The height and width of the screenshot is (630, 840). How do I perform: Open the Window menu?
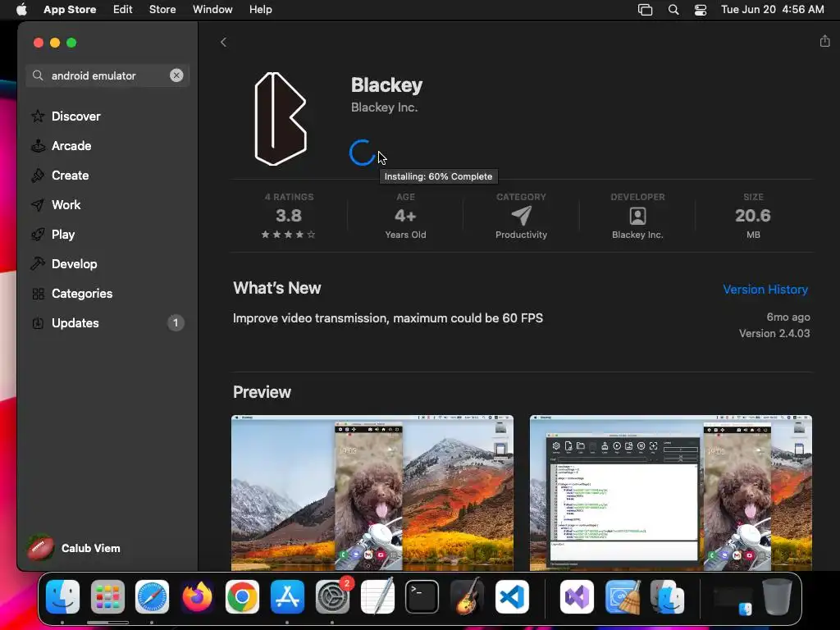pyautogui.click(x=212, y=10)
